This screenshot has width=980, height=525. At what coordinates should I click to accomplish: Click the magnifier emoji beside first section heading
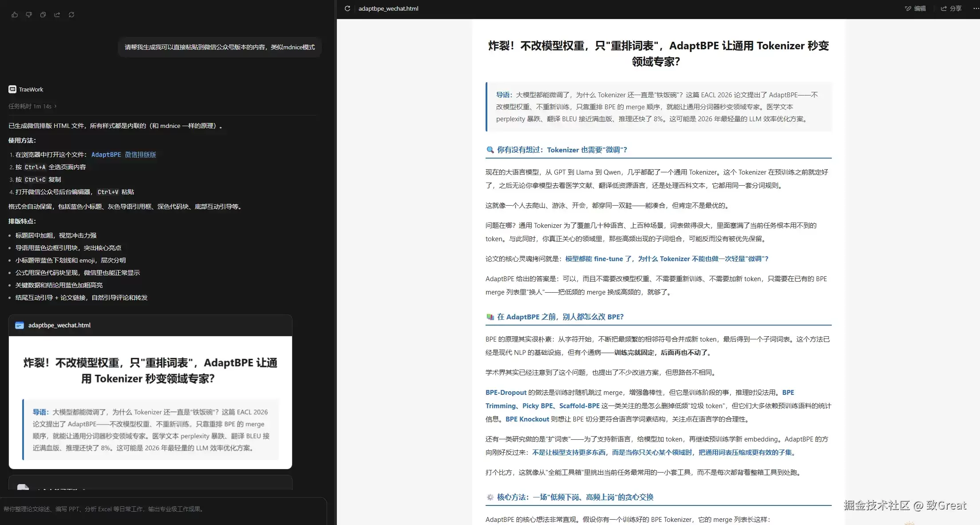(490, 150)
